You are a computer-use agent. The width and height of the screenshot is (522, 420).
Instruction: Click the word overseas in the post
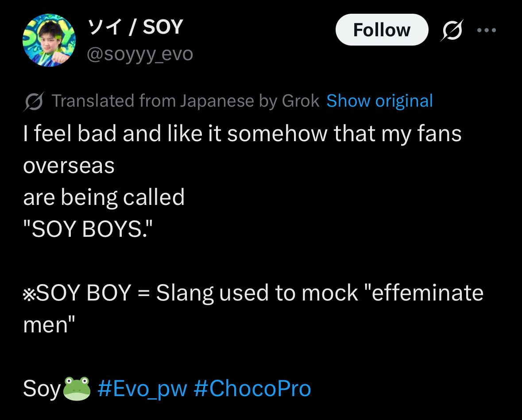69,166
